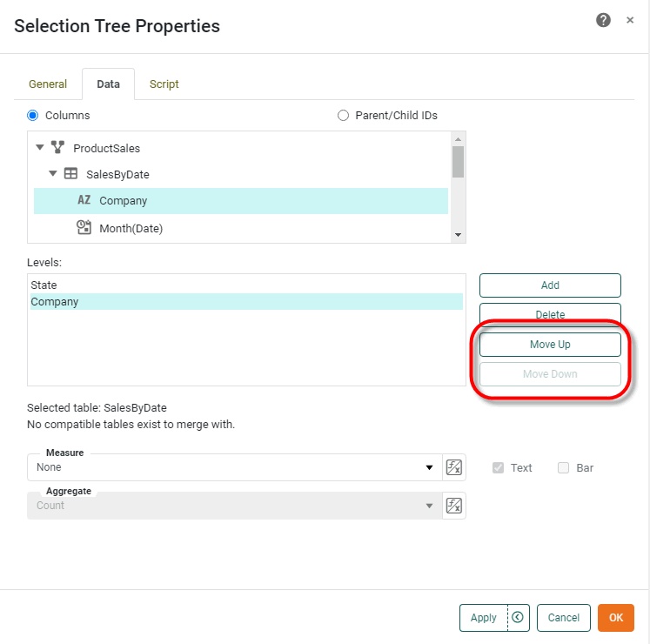Image resolution: width=650 pixels, height=644 pixels.
Task: Click the column tree scroll down arrow
Action: (x=458, y=235)
